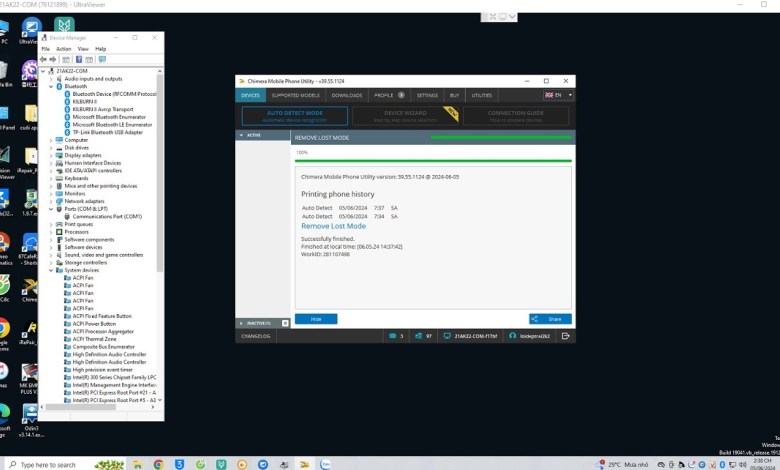This screenshot has height=470, width=780.
Task: Select Auto Detect Mode option
Action: [x=295, y=116]
